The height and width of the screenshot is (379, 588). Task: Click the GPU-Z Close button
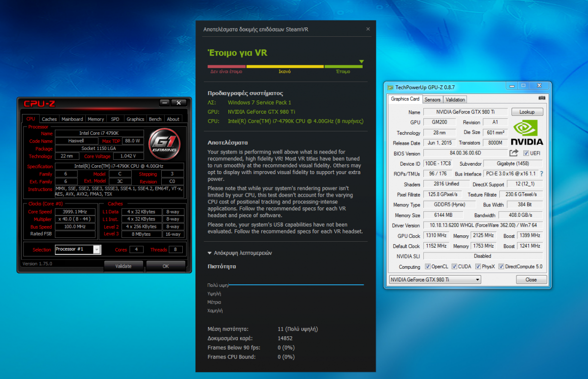tap(531, 279)
